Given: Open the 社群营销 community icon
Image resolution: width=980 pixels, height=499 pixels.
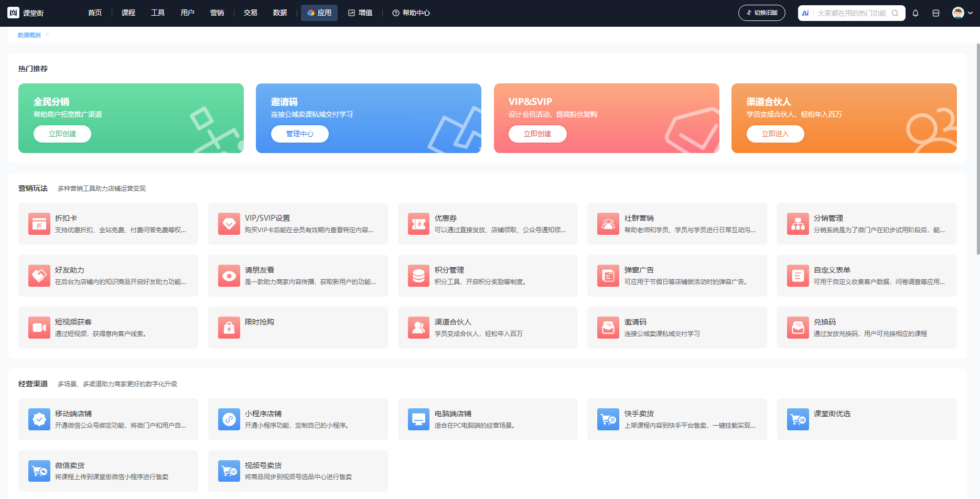Looking at the screenshot, I should [x=608, y=224].
